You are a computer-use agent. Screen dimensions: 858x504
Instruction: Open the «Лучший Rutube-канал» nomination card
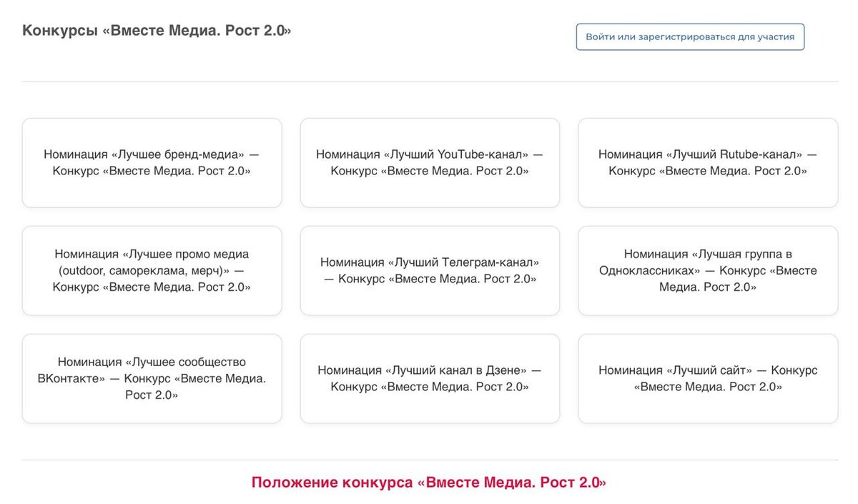pyautogui.click(x=708, y=163)
